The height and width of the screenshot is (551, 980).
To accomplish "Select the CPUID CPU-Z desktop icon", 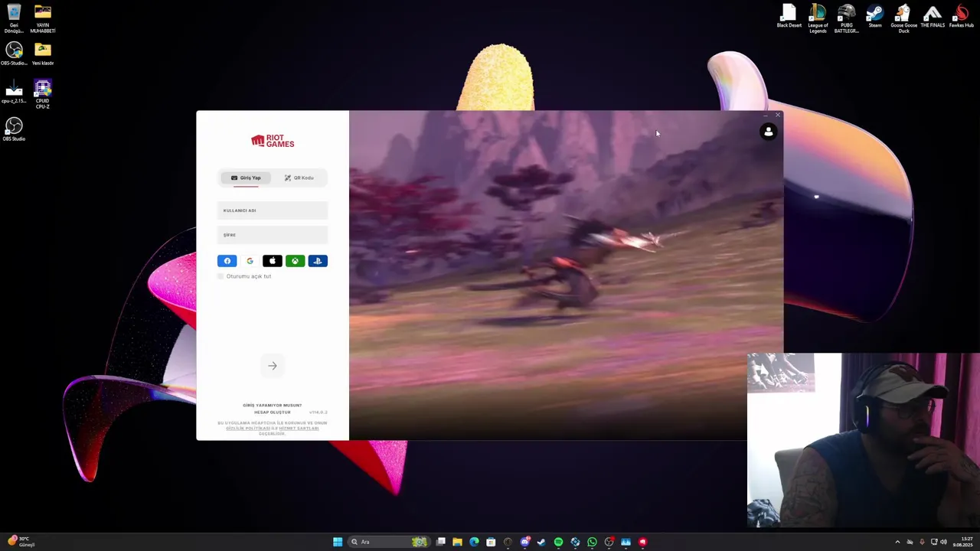I will pyautogui.click(x=43, y=94).
